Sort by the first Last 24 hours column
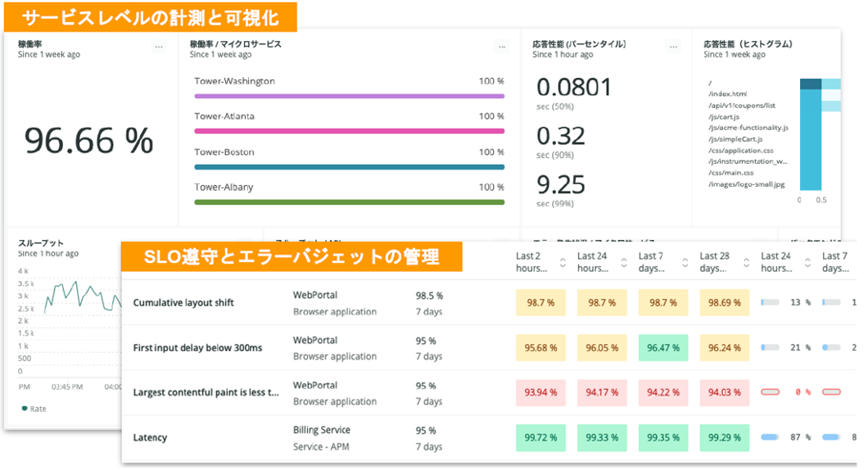This screenshot has width=868, height=470. (x=622, y=263)
